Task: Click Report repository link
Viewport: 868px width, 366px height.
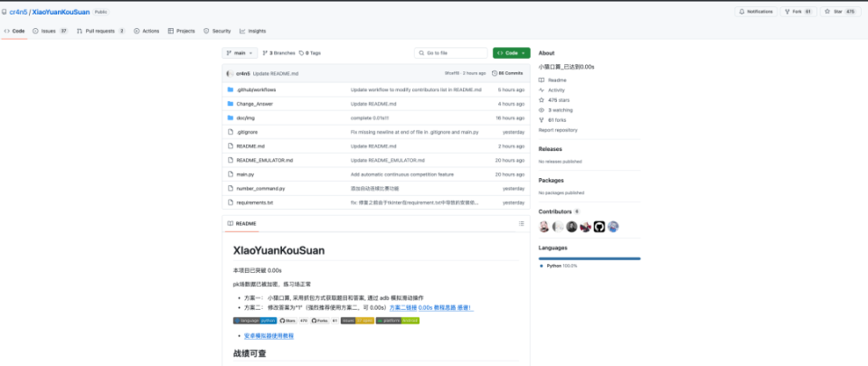Action: pyautogui.click(x=558, y=130)
